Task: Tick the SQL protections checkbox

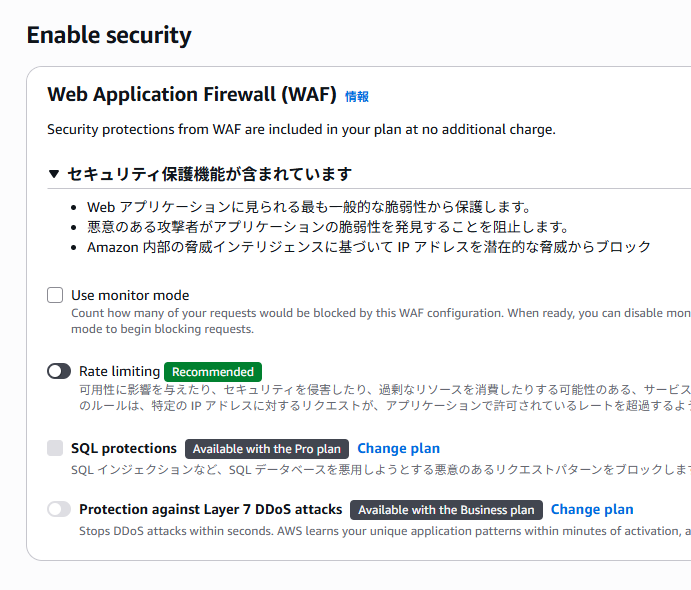Action: point(55,448)
